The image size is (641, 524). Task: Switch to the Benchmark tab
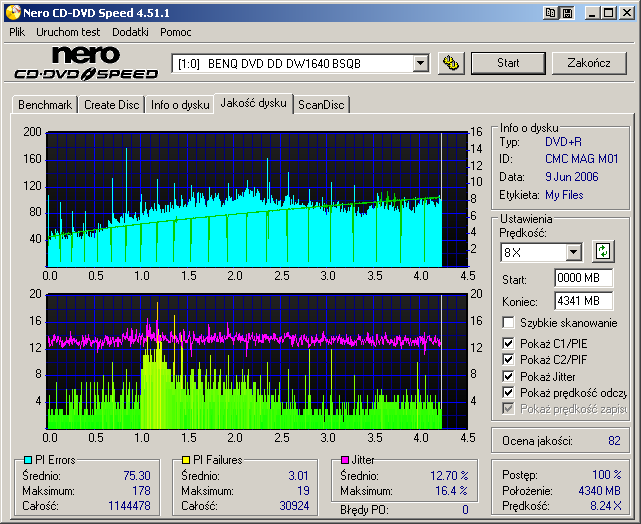pos(45,105)
